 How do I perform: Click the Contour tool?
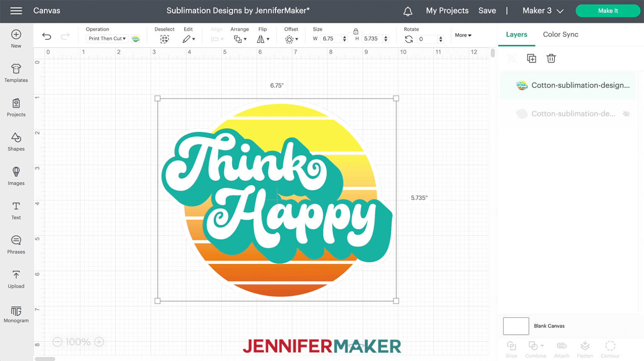(x=610, y=349)
